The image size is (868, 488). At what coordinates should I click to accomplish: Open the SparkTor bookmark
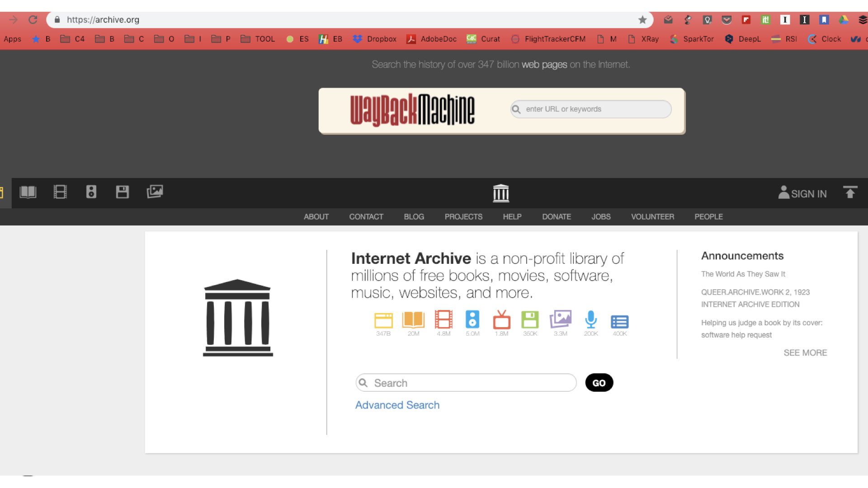(692, 39)
